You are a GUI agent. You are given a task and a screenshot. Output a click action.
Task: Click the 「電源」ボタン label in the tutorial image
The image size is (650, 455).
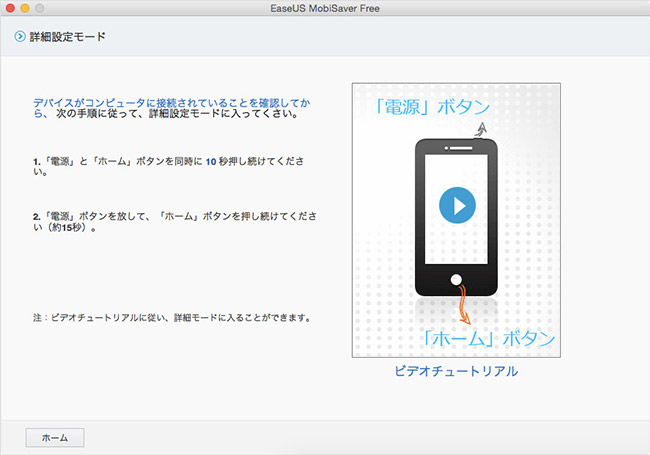432,107
